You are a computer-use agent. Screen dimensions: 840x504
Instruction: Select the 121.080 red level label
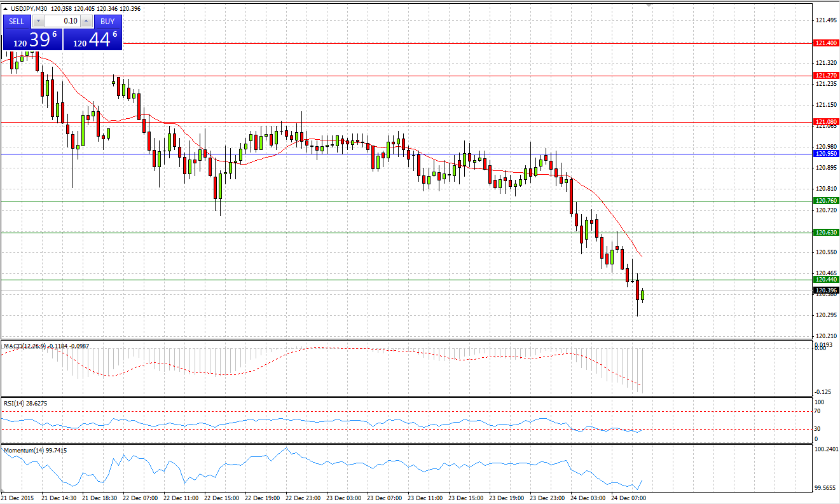[826, 121]
